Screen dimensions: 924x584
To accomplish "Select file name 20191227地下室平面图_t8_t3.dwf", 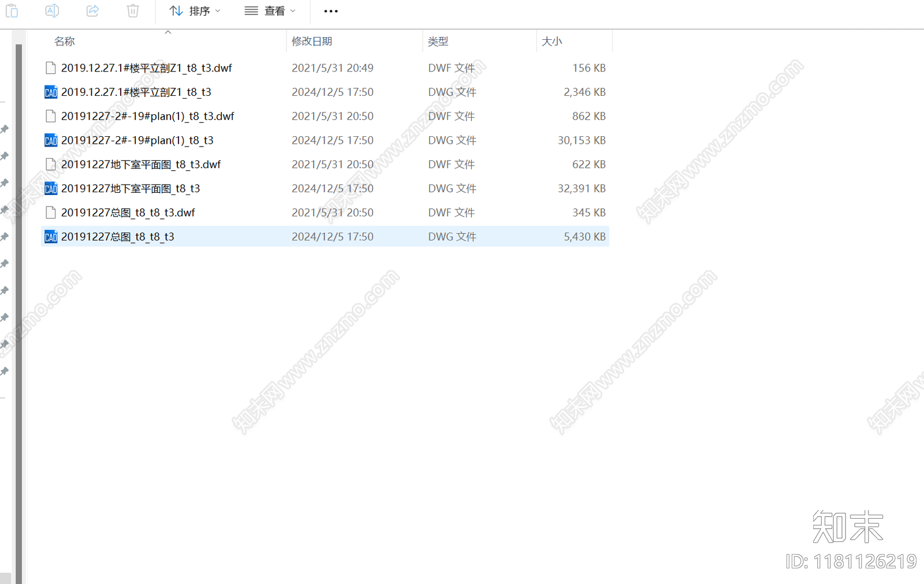I will point(141,164).
